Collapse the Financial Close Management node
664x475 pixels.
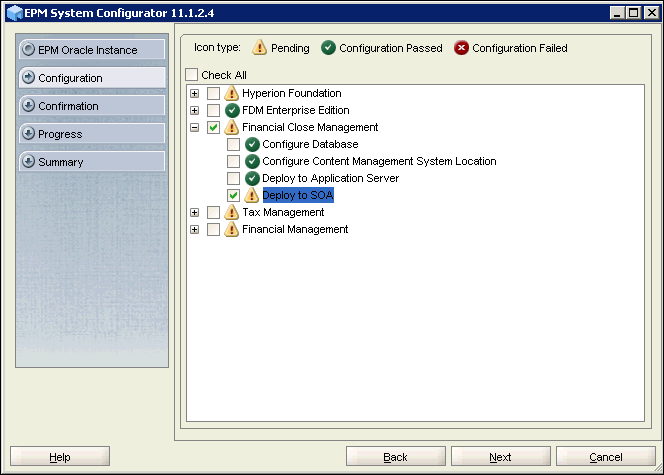click(x=194, y=127)
